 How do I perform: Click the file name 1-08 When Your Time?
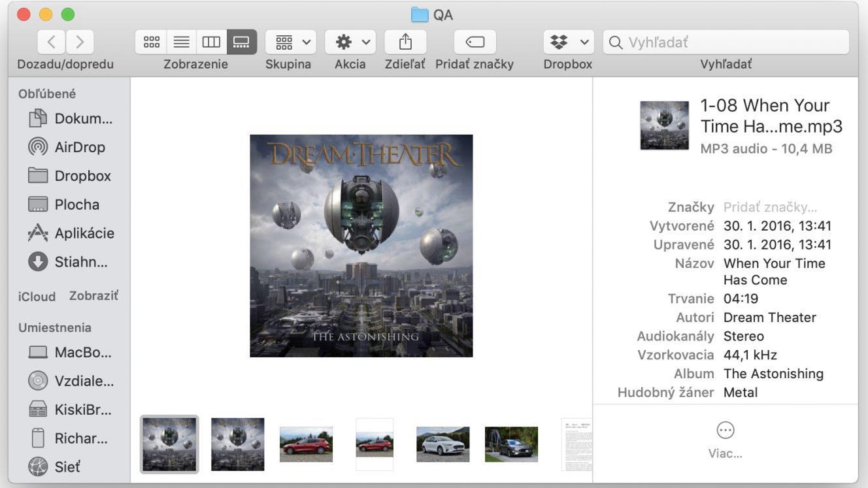pyautogui.click(x=771, y=116)
